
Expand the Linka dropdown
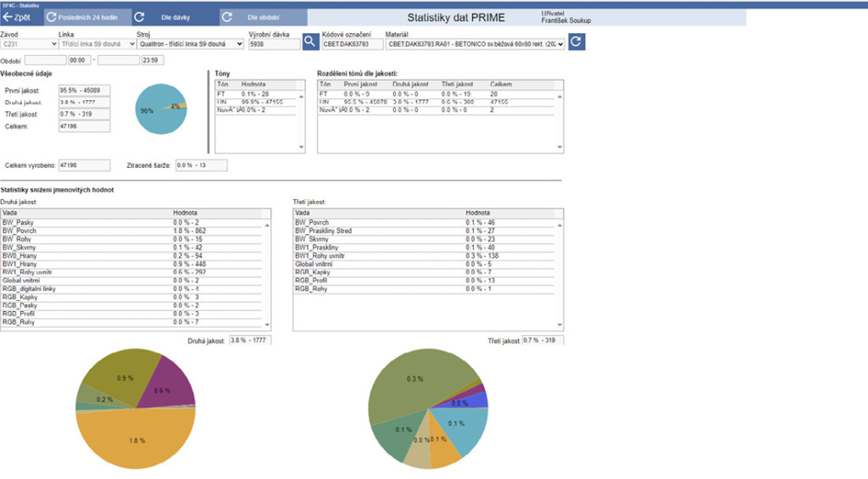94,43
